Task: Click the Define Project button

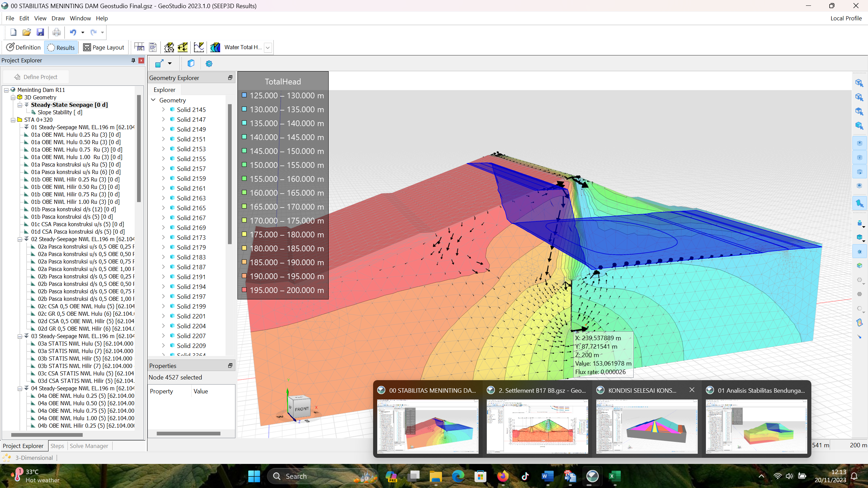Action: click(36, 77)
